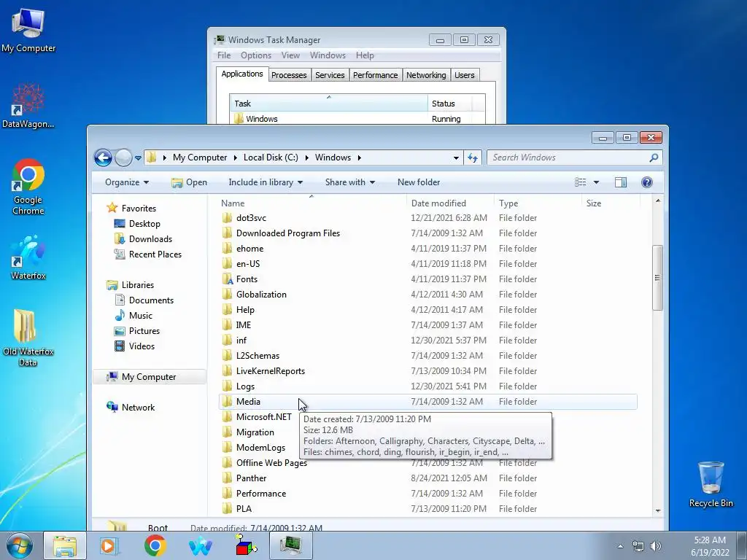Select the Logs folder icon

(228, 386)
